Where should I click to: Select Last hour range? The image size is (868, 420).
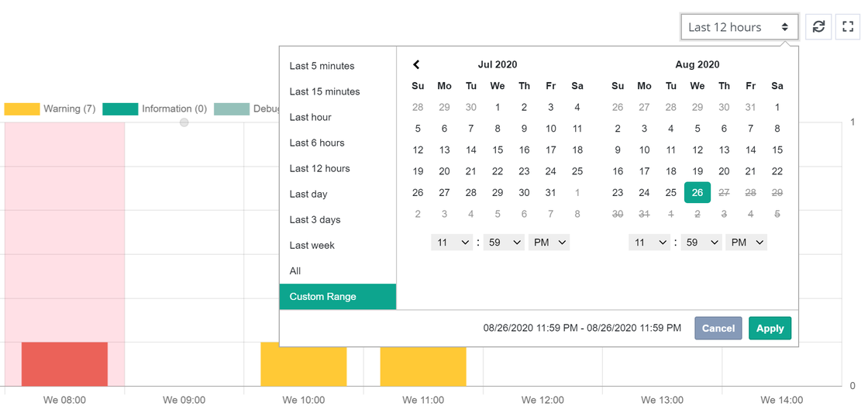[338, 117]
